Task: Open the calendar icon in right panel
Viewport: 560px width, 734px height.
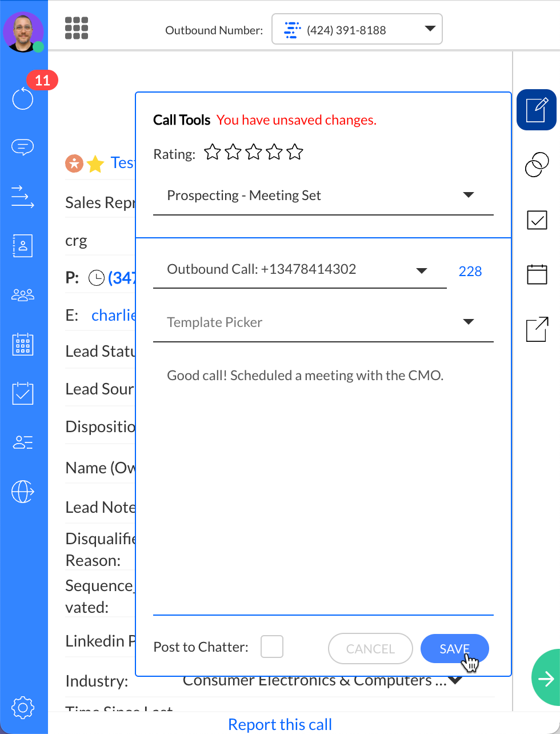Action: (x=537, y=274)
